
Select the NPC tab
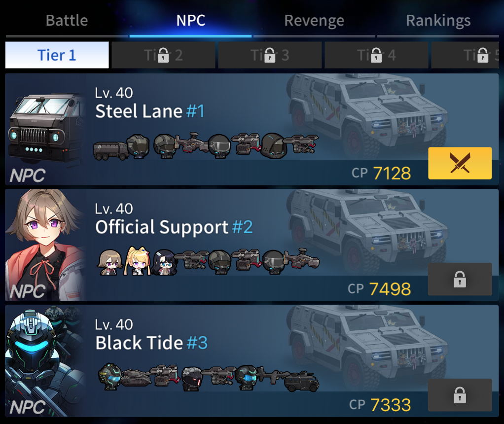pyautogui.click(x=191, y=21)
